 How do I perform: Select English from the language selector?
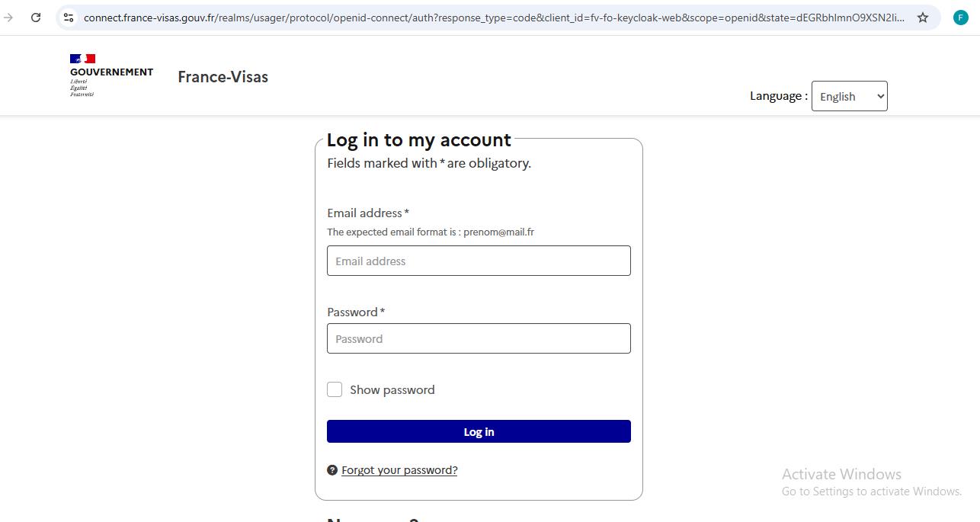(849, 96)
